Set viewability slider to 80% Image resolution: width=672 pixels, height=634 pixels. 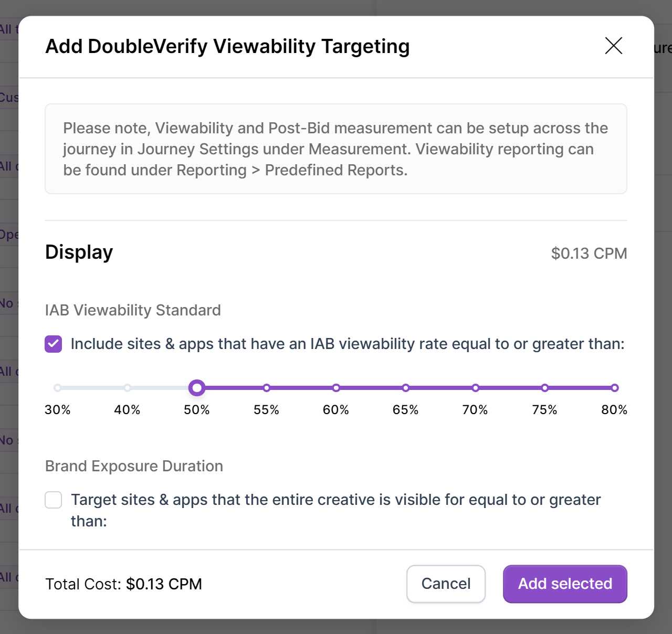tap(614, 388)
